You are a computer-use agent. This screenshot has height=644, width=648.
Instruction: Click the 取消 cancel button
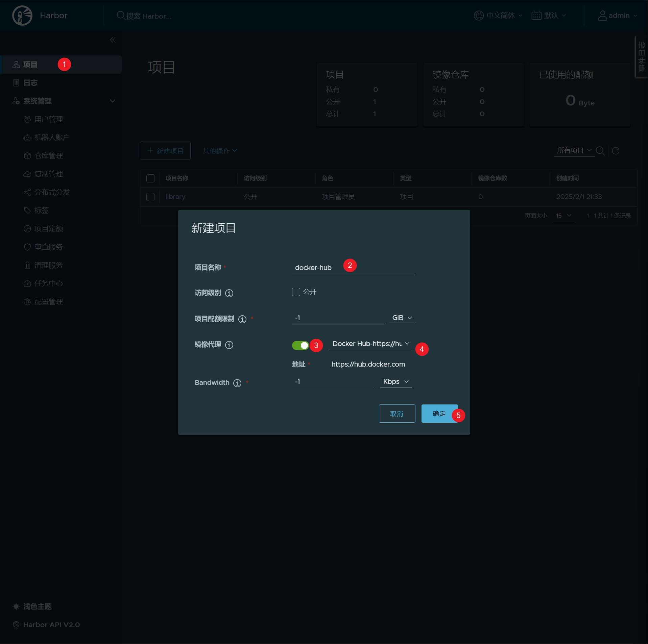397,414
